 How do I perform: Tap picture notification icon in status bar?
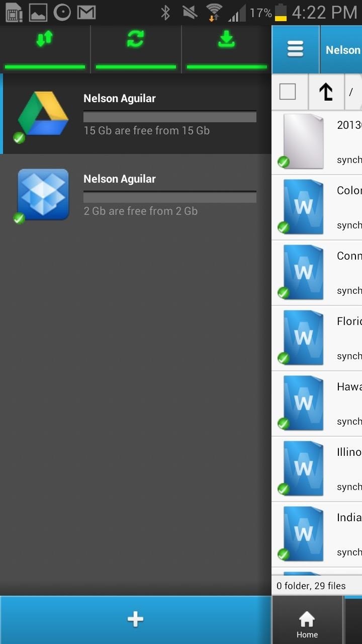38,12
